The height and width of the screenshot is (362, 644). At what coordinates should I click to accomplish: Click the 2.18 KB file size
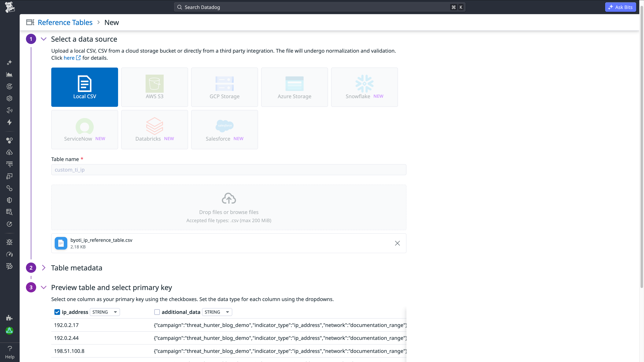pos(78,247)
